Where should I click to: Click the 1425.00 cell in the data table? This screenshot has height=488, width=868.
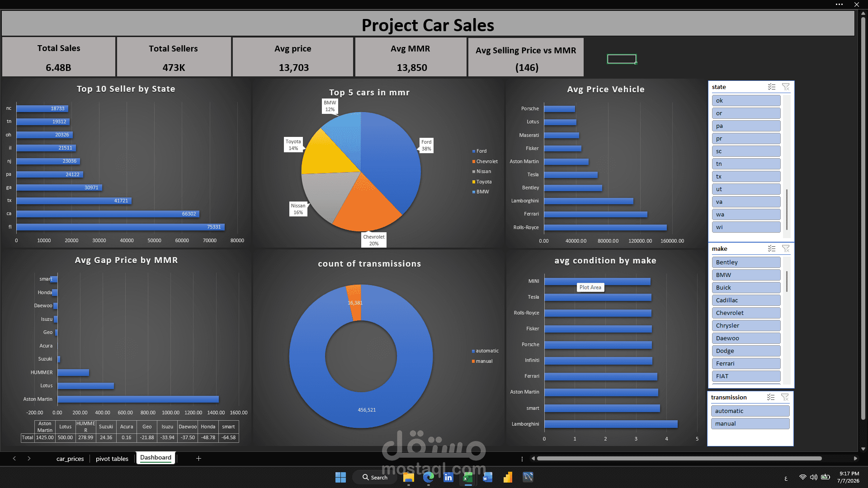[45, 437]
